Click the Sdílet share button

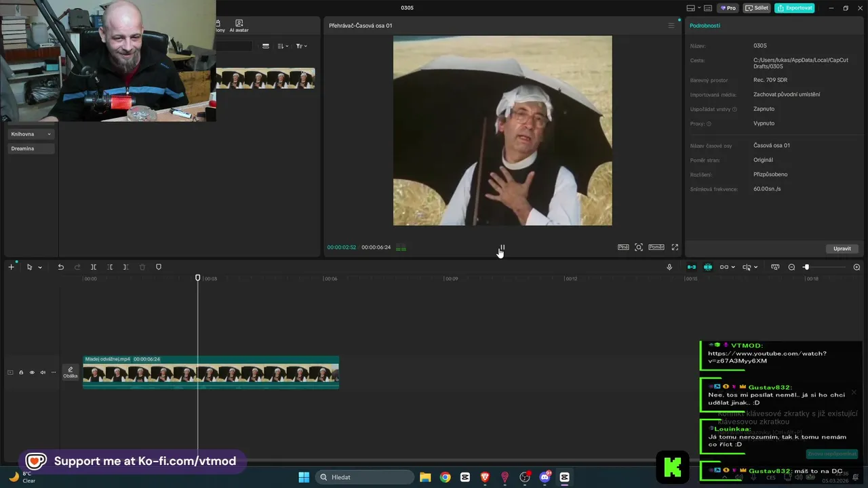[757, 8]
